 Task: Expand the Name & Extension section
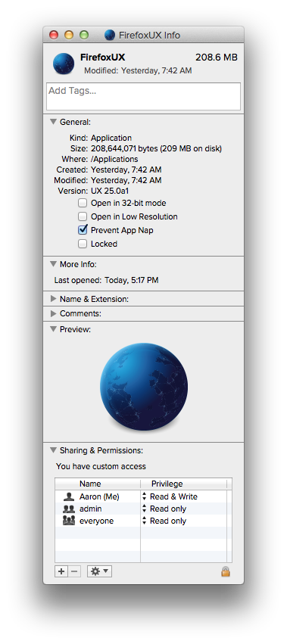coord(53,299)
